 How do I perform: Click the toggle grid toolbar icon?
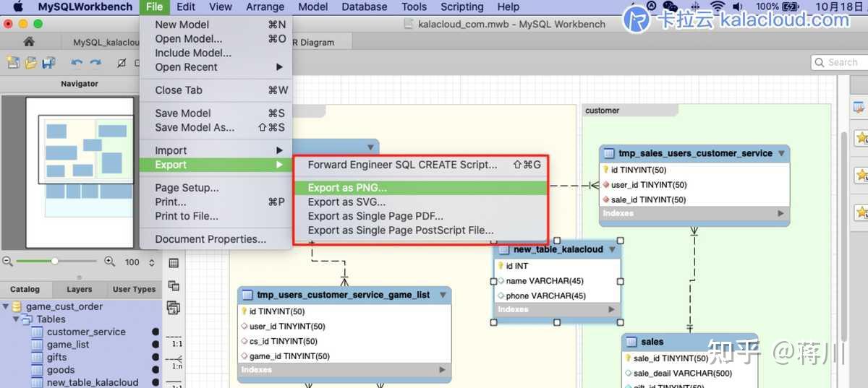coord(122,63)
